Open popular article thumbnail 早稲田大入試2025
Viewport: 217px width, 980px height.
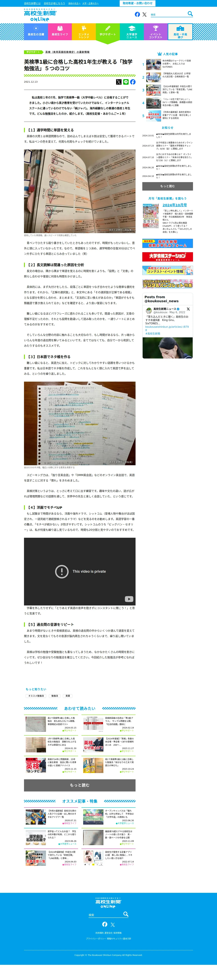tap(153, 77)
